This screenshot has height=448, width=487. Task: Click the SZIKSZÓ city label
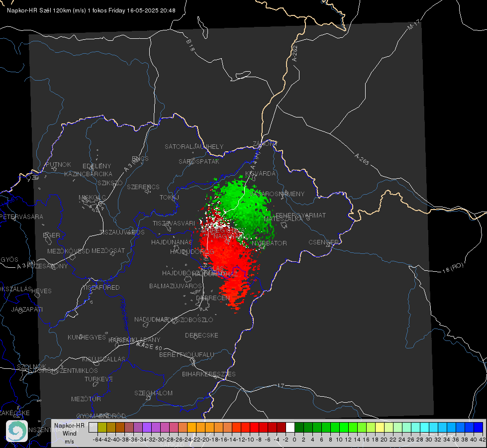tap(110, 183)
